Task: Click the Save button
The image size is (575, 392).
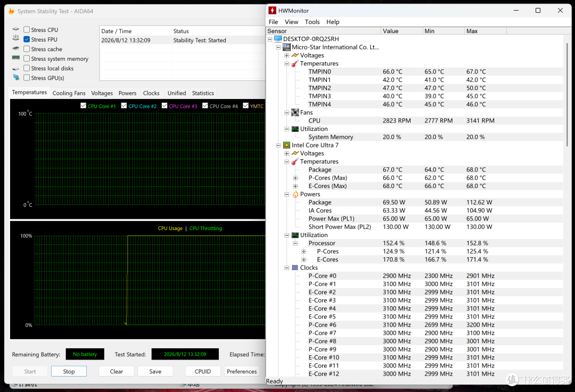Action: pyautogui.click(x=155, y=371)
